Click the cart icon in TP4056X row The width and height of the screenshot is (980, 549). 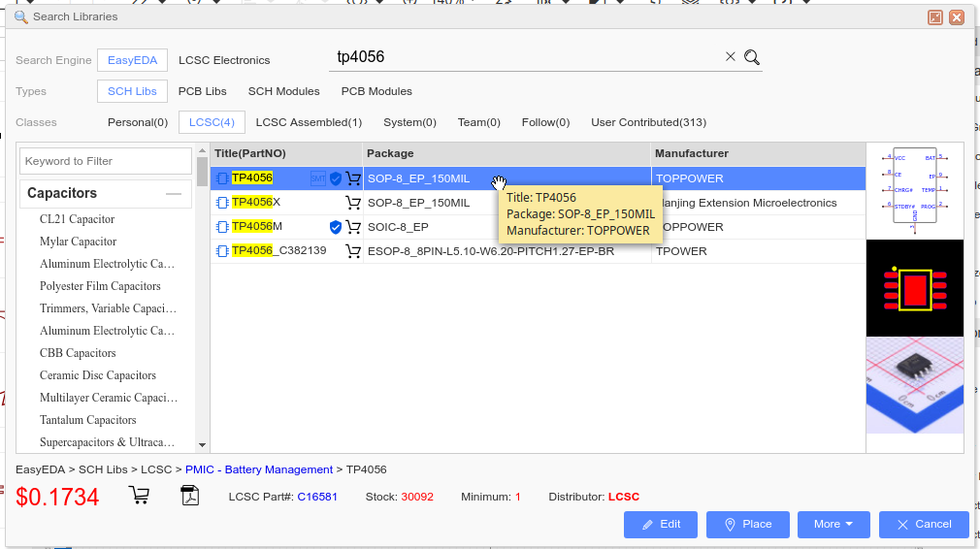coord(353,203)
